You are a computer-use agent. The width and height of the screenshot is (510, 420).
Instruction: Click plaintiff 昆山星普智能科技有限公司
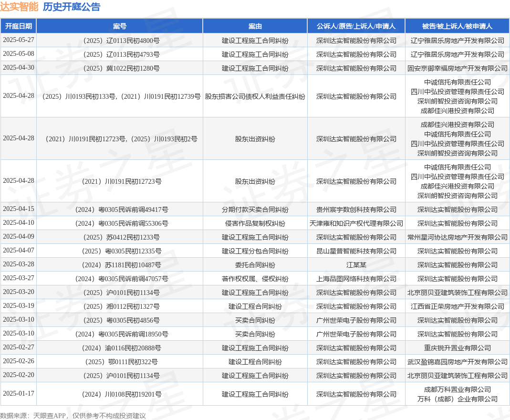coord(356,251)
